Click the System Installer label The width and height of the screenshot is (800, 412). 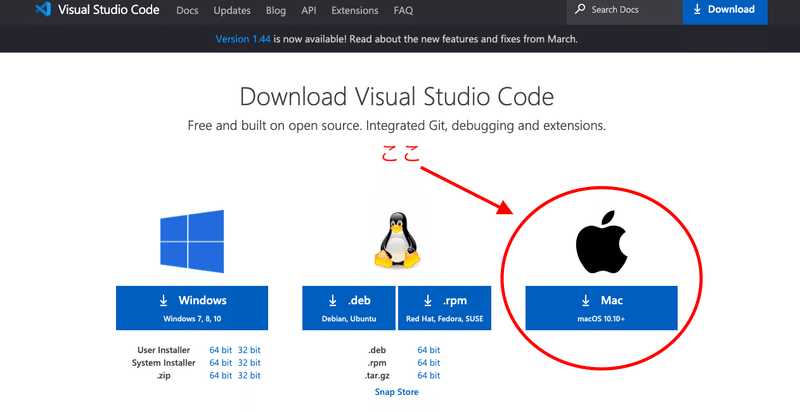coord(163,363)
